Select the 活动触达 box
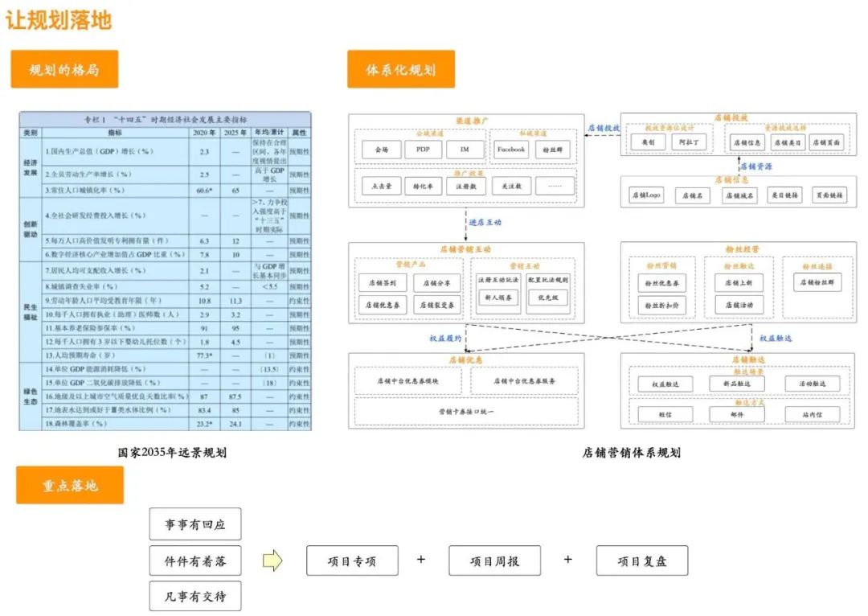 [812, 384]
